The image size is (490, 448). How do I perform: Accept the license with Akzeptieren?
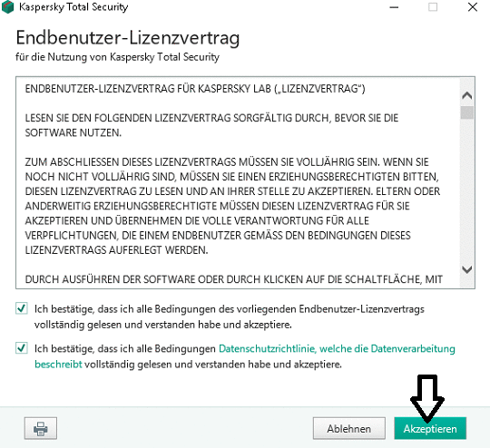pos(430,428)
